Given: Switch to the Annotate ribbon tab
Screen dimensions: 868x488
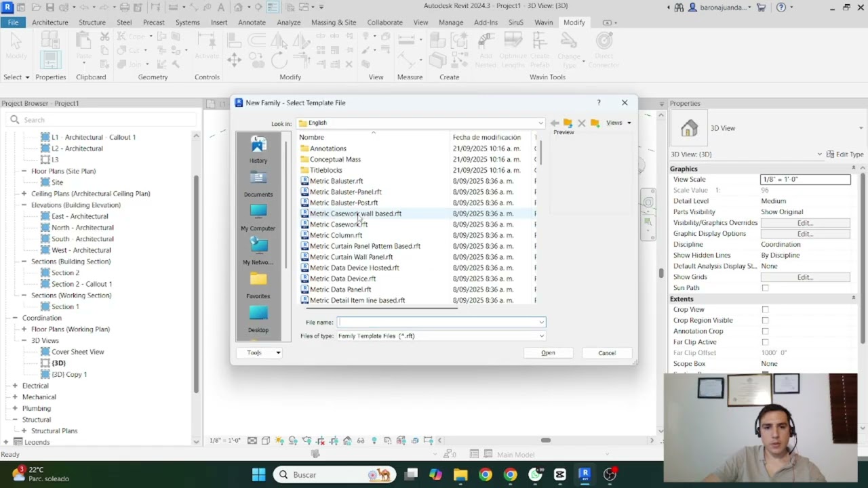Looking at the screenshot, I should tap(252, 22).
